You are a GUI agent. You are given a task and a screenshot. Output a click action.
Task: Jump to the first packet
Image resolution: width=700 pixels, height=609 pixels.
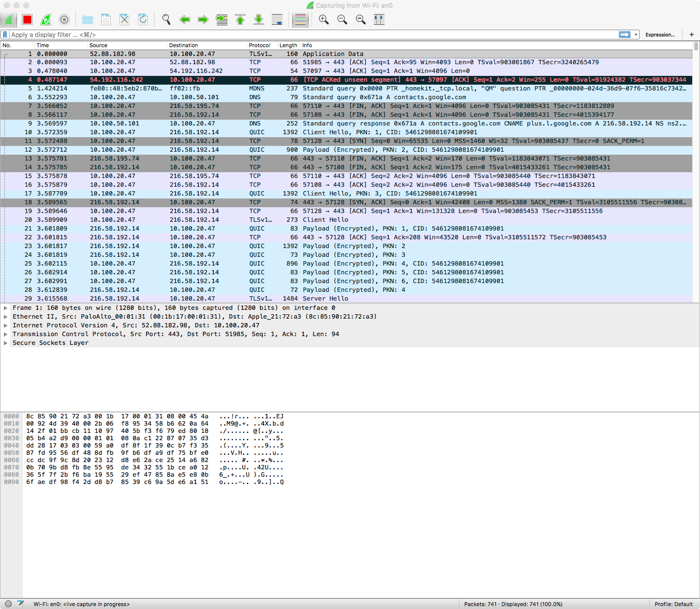click(x=240, y=19)
